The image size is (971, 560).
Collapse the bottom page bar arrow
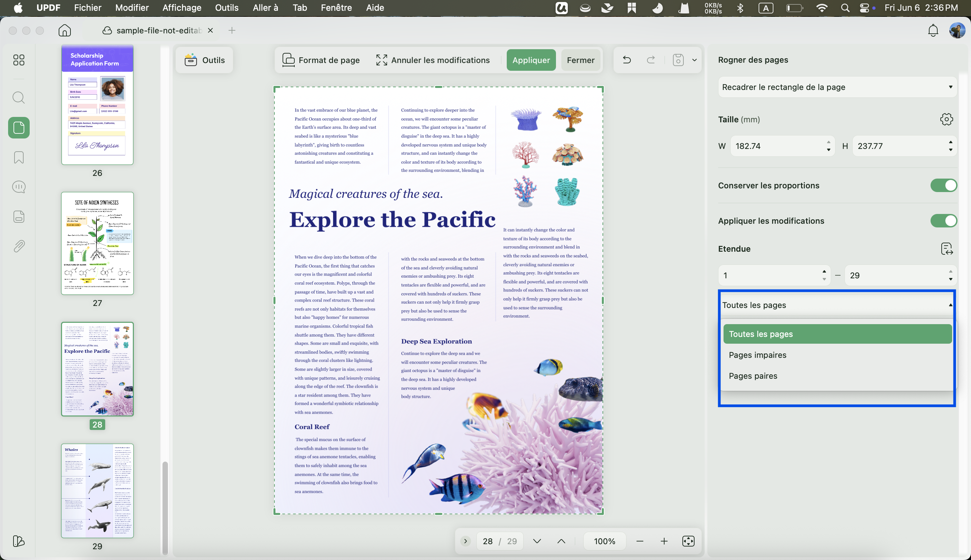tap(465, 541)
